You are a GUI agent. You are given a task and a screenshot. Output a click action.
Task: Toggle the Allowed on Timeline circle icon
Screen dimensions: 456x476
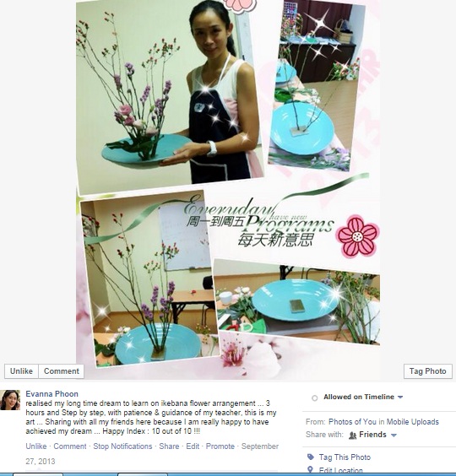pyautogui.click(x=315, y=398)
